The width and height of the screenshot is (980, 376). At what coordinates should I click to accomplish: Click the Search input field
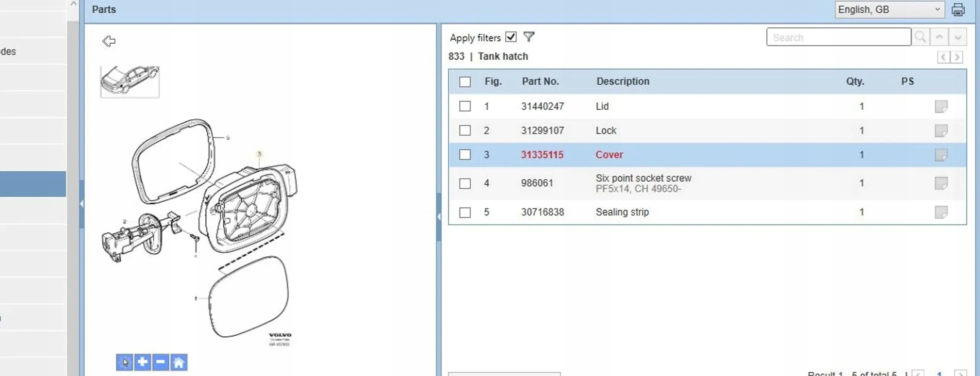click(838, 37)
